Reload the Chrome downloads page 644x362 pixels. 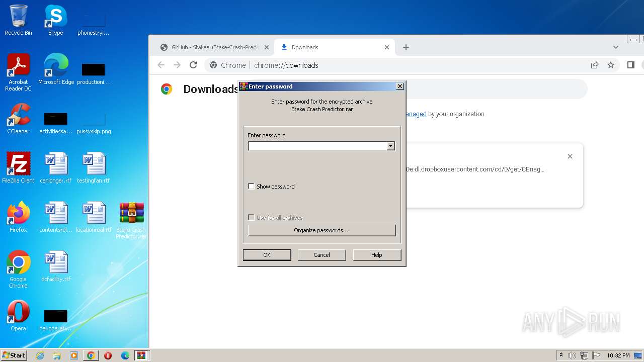pyautogui.click(x=193, y=65)
